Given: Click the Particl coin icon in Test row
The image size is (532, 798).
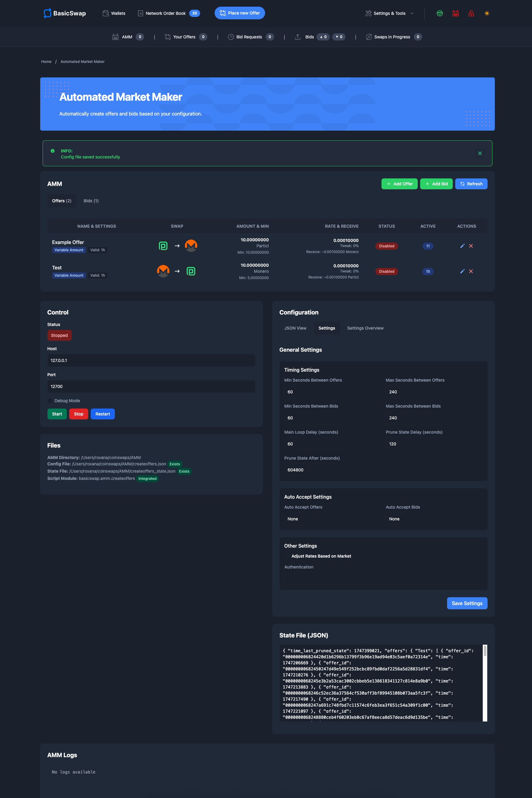Looking at the screenshot, I should [x=191, y=271].
